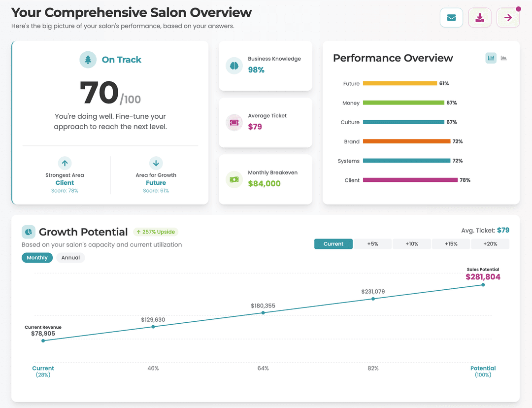The height and width of the screenshot is (408, 532).
Task: Switch to bar chart view icon
Action: (x=491, y=58)
